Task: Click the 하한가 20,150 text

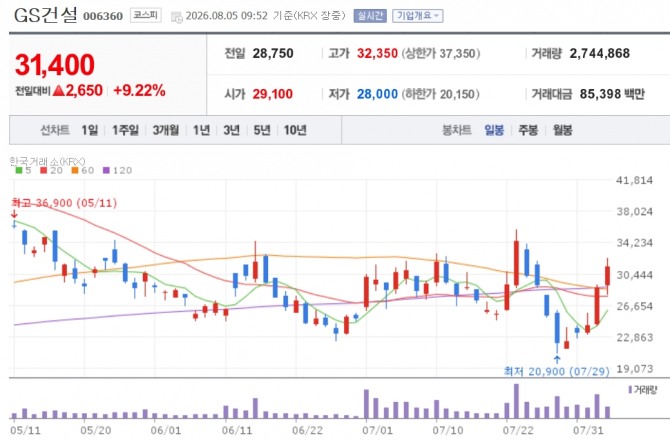Action: coord(440,94)
